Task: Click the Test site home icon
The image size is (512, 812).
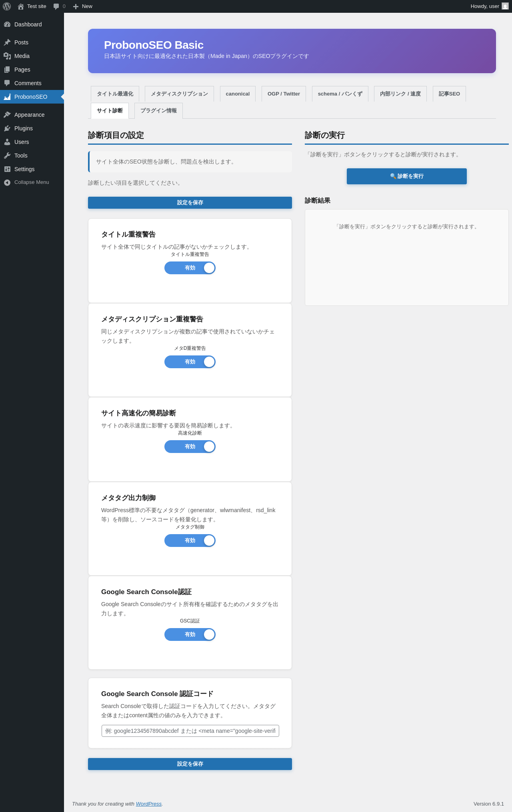Action: 21,6
